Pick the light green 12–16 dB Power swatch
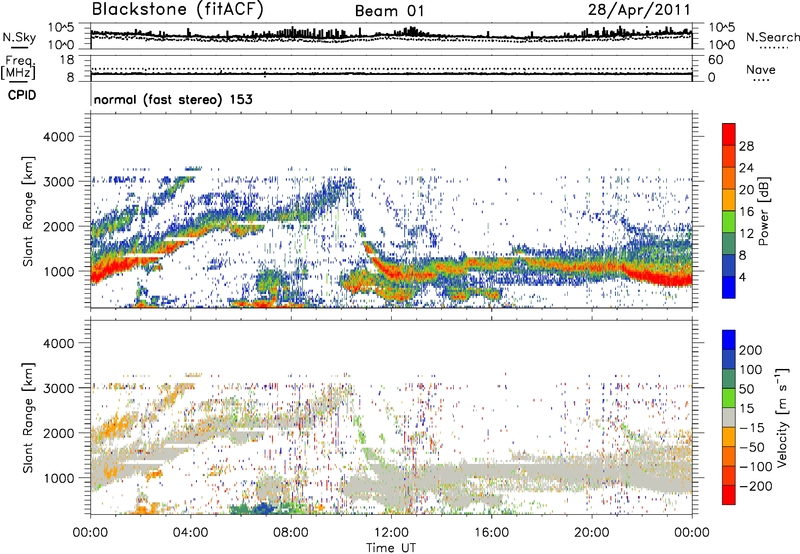This screenshot has height=554, width=800. tap(729, 222)
